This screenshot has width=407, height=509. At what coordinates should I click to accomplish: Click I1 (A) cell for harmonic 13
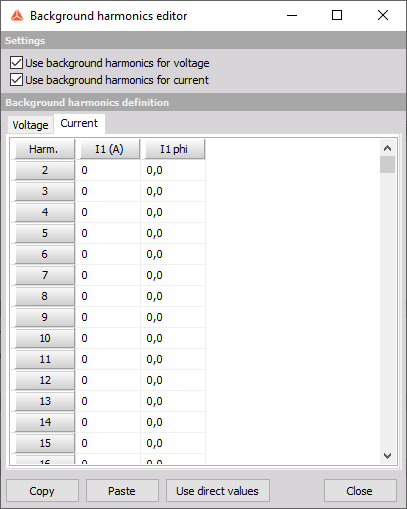pos(108,401)
